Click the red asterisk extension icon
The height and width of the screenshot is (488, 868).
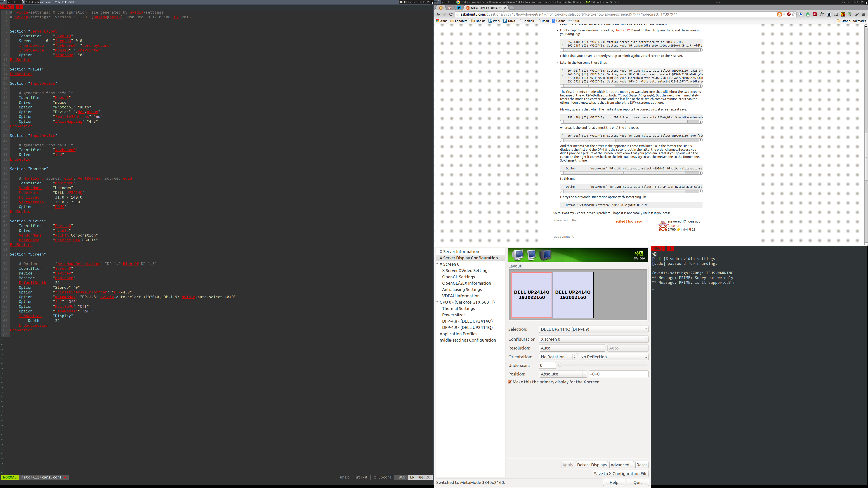tap(815, 14)
